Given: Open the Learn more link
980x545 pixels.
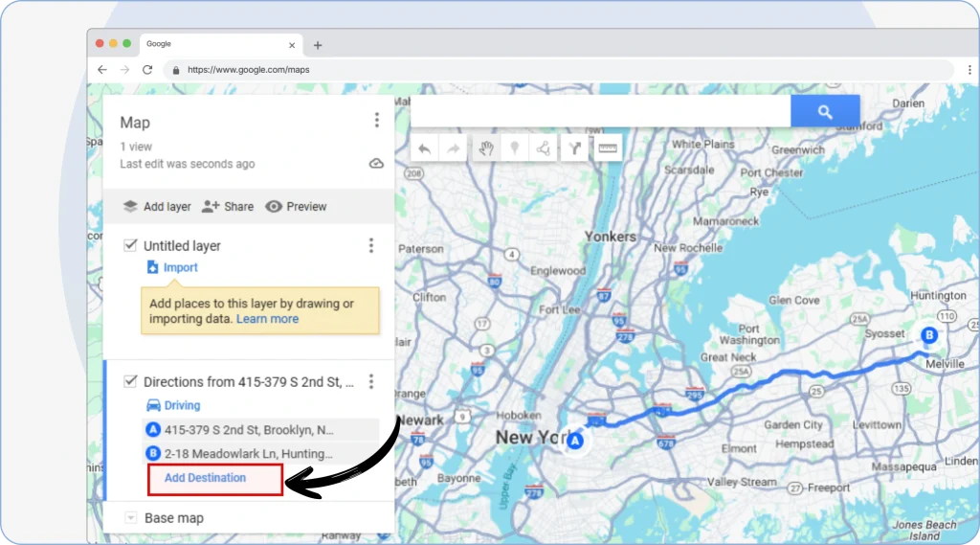Looking at the screenshot, I should pos(268,319).
